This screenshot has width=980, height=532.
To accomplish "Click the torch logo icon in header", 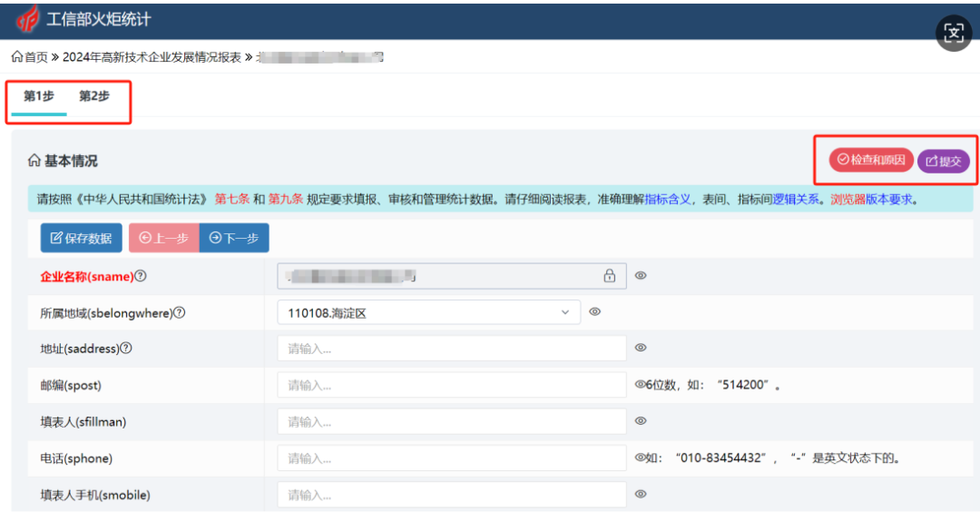I will tap(27, 19).
